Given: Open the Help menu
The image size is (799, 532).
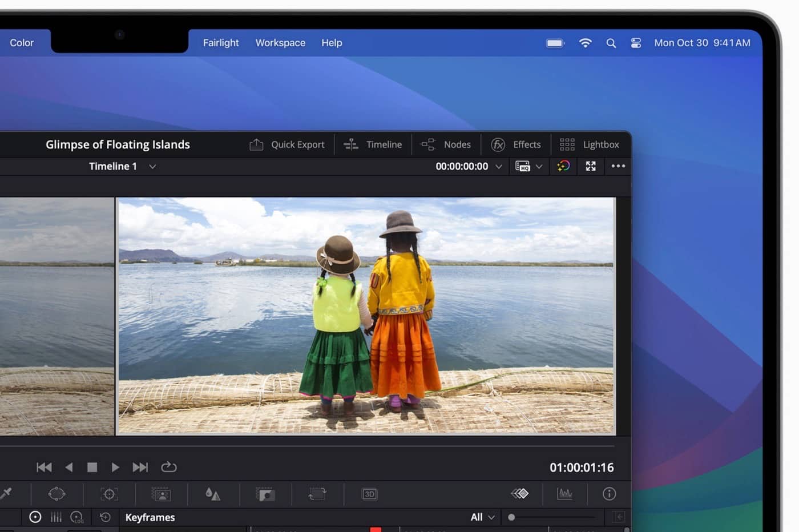Looking at the screenshot, I should (x=332, y=43).
